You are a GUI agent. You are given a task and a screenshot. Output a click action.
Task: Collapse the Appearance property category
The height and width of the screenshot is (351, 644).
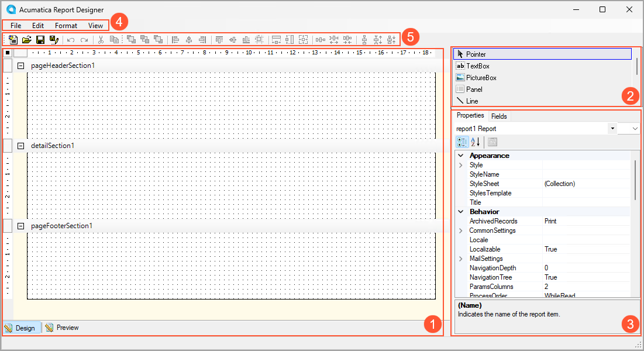point(461,156)
